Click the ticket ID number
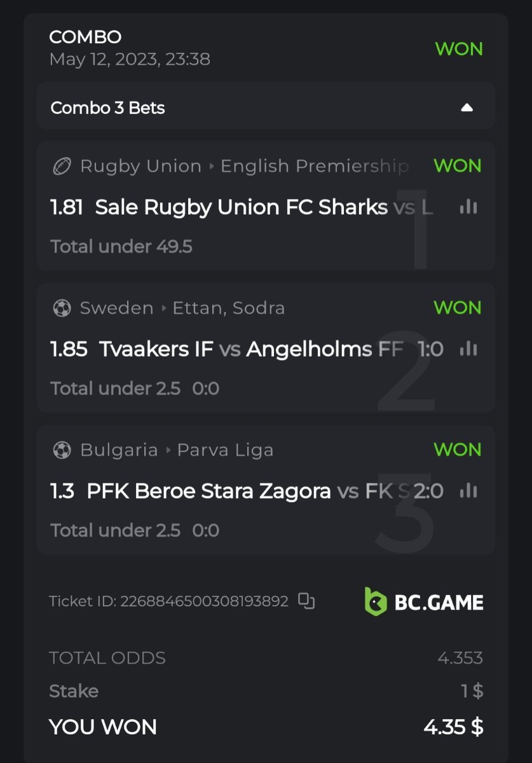 point(204,601)
